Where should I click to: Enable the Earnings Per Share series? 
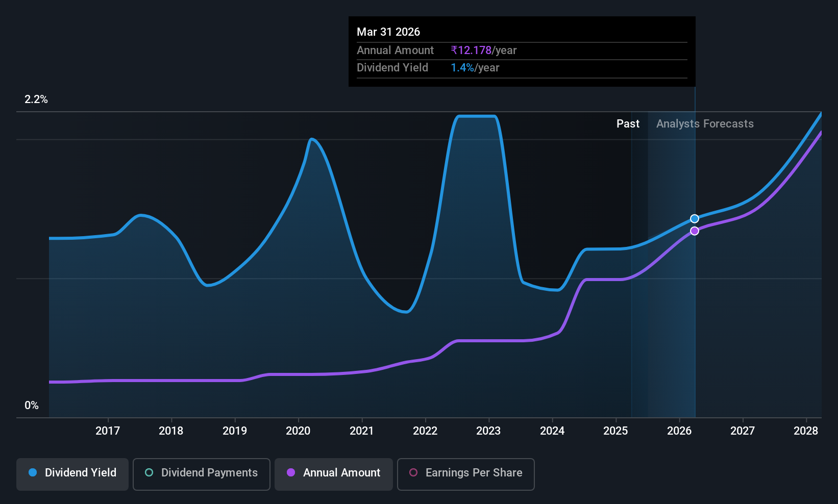[x=466, y=474]
